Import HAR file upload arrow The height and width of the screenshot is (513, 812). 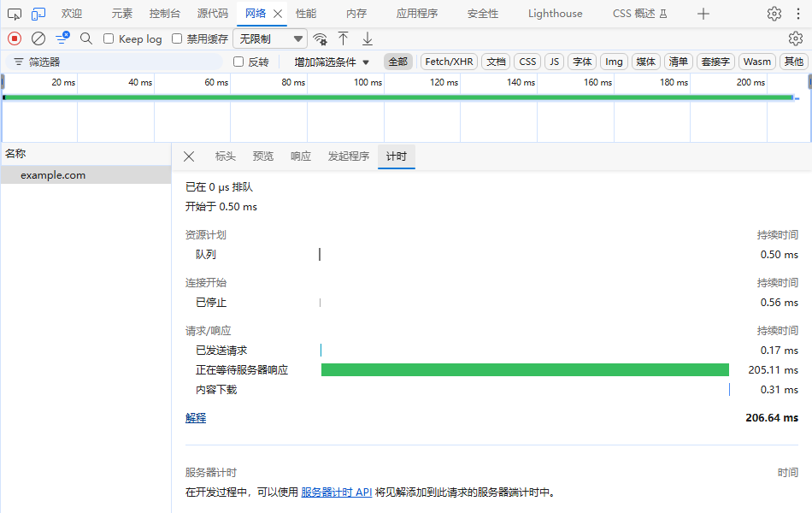coord(343,38)
